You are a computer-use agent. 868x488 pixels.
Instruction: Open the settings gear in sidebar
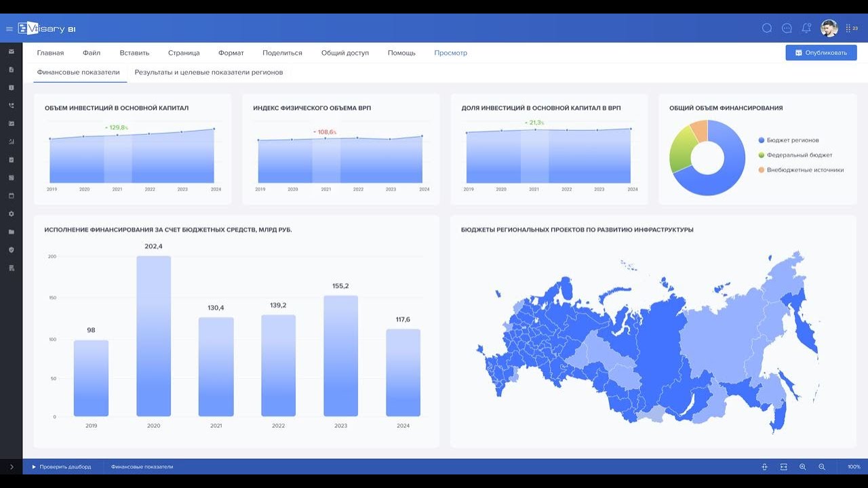pyautogui.click(x=12, y=214)
